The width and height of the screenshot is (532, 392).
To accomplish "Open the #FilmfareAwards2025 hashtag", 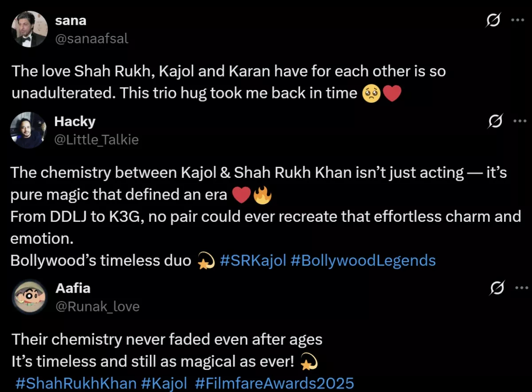I will (x=274, y=383).
